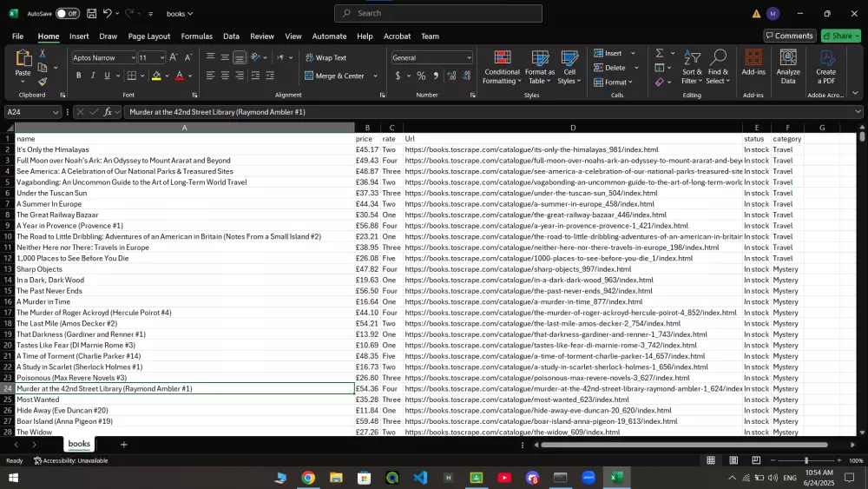
Task: Toggle bold formatting
Action: point(78,76)
